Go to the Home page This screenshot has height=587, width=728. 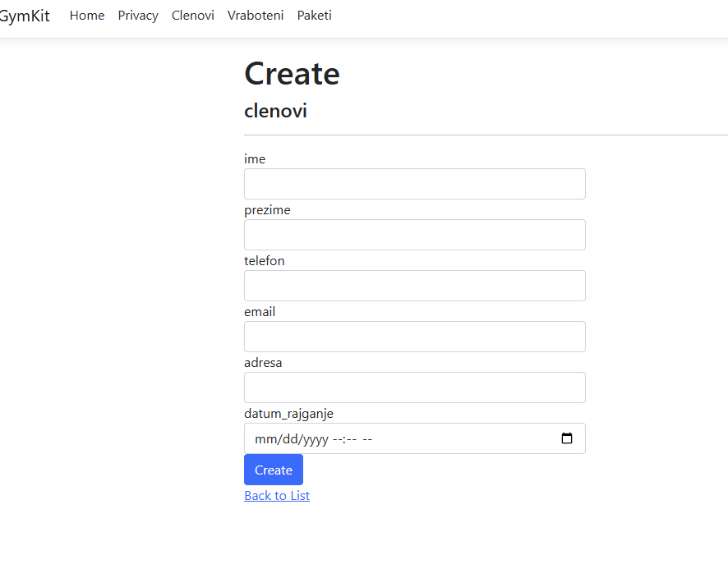87,16
